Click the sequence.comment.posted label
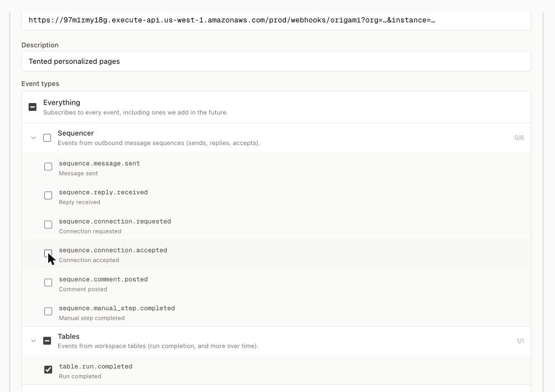The height and width of the screenshot is (392, 555). 103,279
